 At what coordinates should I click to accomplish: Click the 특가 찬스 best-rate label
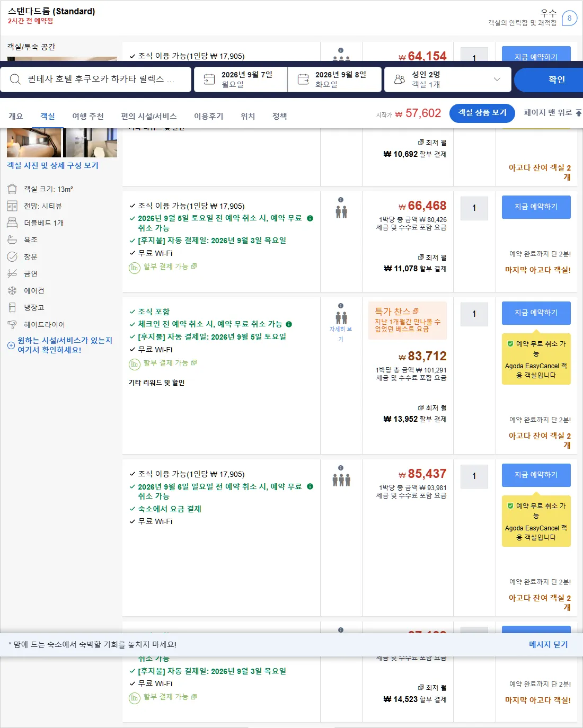pyautogui.click(x=393, y=311)
